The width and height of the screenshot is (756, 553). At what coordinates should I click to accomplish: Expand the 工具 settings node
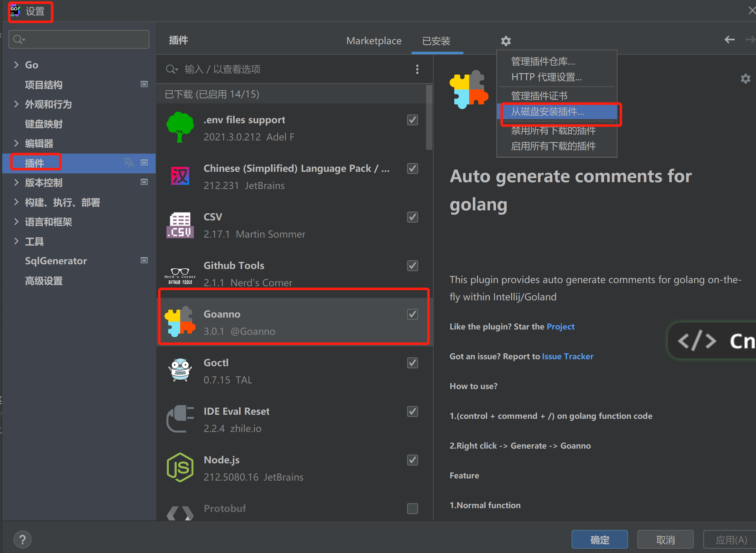16,241
